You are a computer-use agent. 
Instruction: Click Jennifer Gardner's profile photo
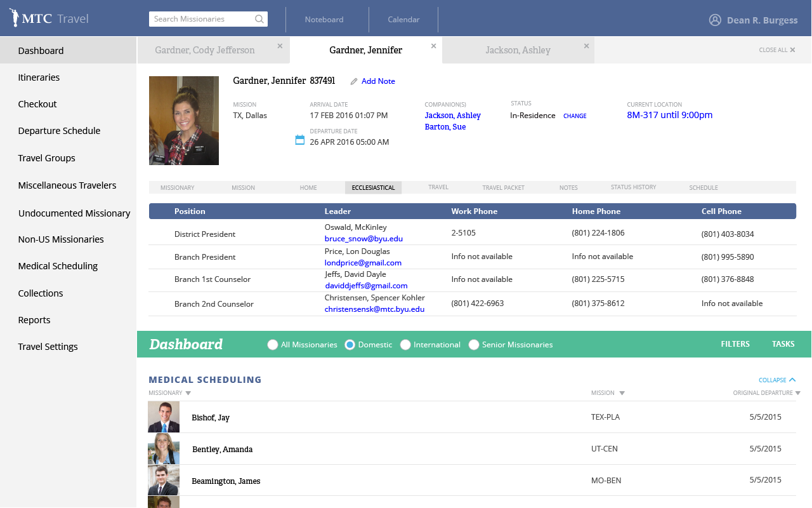tap(184, 121)
